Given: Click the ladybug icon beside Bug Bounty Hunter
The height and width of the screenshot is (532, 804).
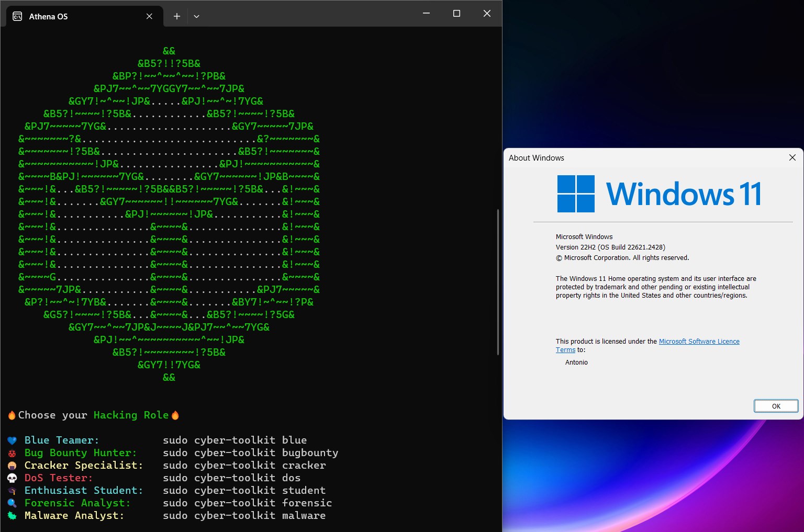Looking at the screenshot, I should click(x=12, y=452).
